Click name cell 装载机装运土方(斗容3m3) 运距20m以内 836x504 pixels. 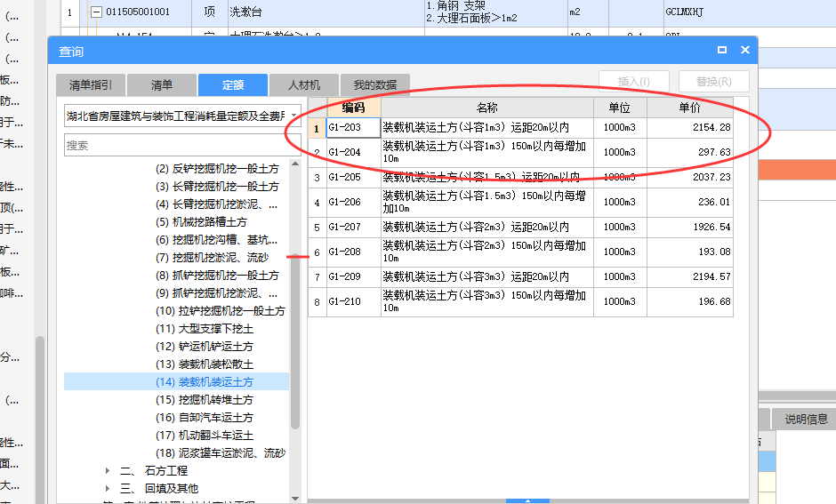point(486,277)
